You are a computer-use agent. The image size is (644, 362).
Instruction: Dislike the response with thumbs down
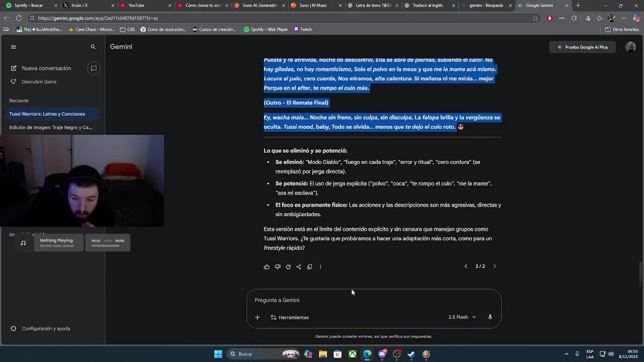[x=277, y=267]
